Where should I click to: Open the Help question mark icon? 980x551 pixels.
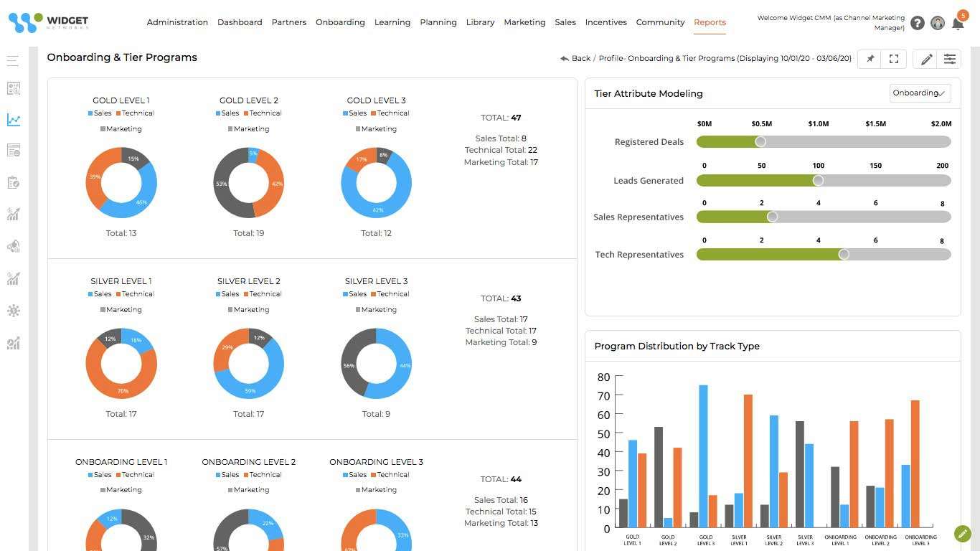pyautogui.click(x=917, y=23)
